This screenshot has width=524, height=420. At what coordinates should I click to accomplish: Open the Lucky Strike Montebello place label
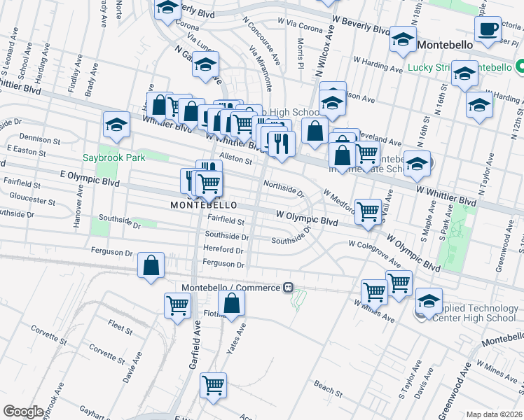[460, 67]
